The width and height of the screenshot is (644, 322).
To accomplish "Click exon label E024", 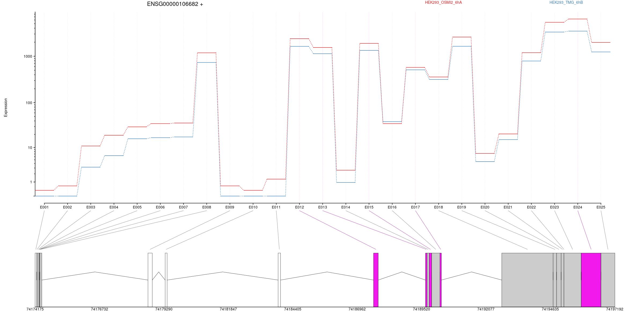I will point(578,207).
